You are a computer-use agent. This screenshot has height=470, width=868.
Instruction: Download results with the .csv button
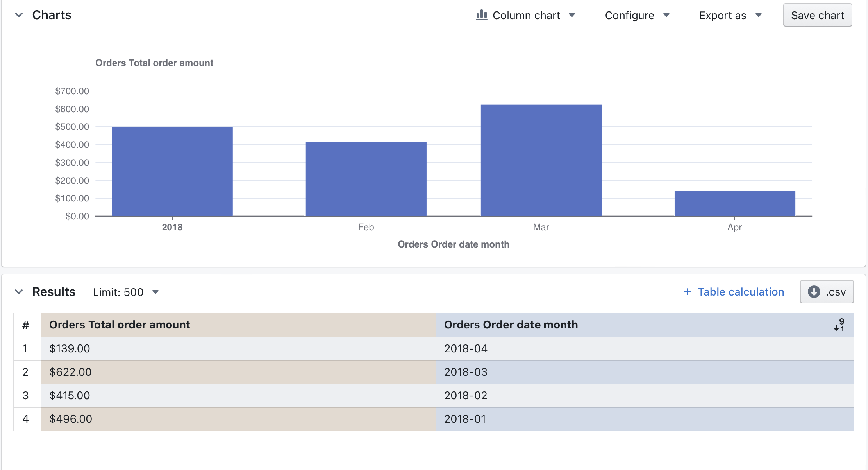(827, 292)
